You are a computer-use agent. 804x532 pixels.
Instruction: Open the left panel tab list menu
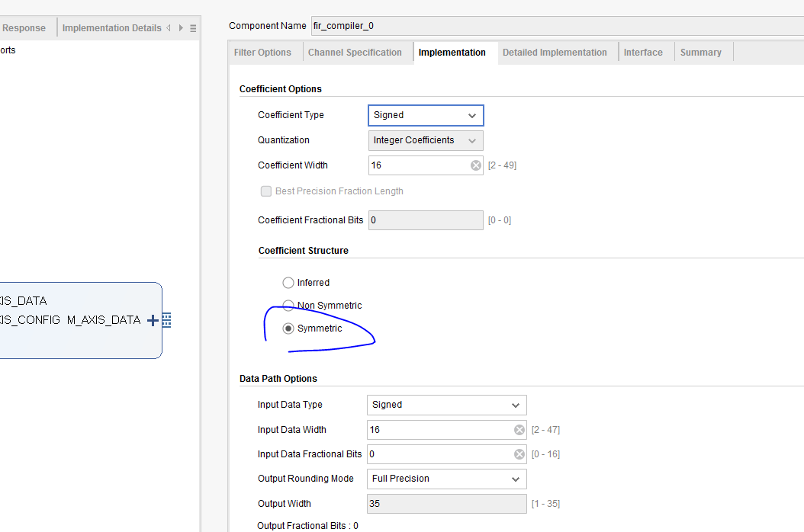point(193,28)
